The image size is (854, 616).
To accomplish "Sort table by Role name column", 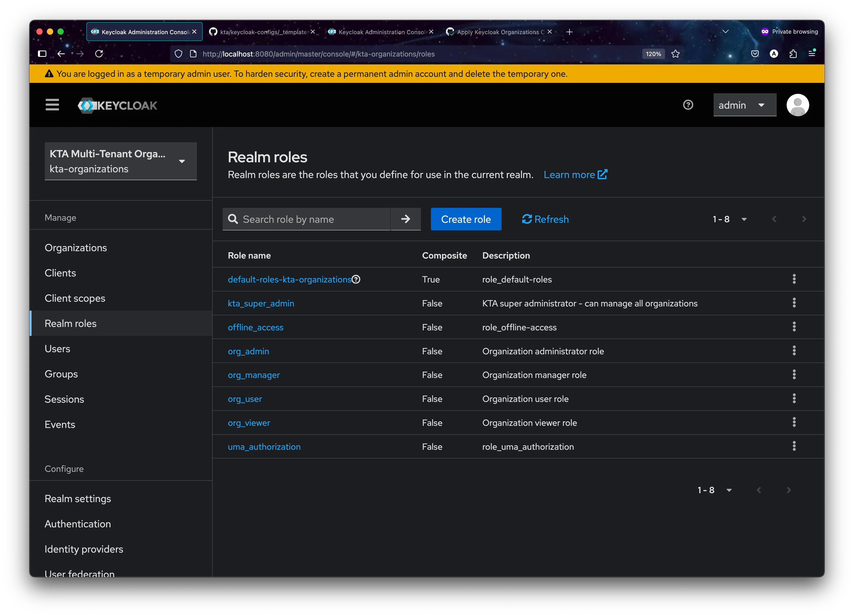I will click(249, 255).
